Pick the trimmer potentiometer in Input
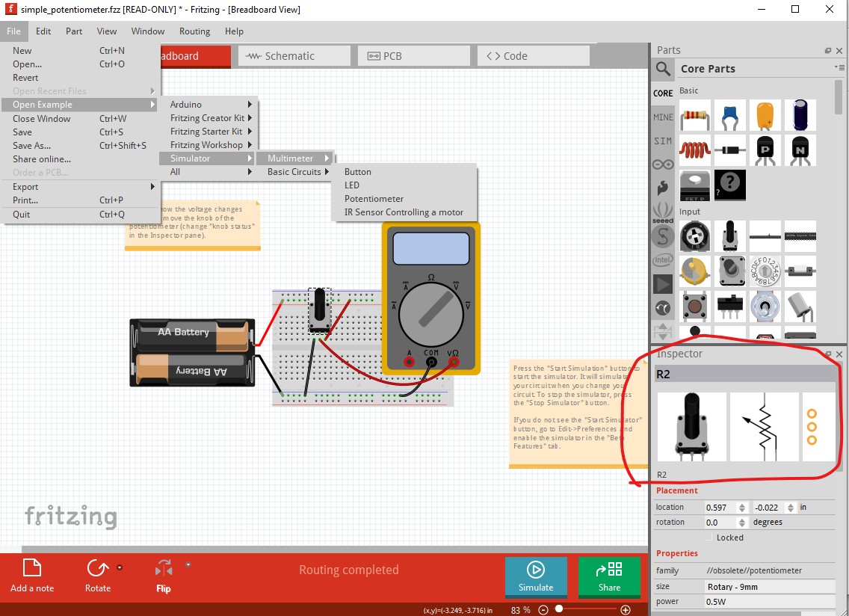This screenshot has width=849, height=616. point(695,235)
